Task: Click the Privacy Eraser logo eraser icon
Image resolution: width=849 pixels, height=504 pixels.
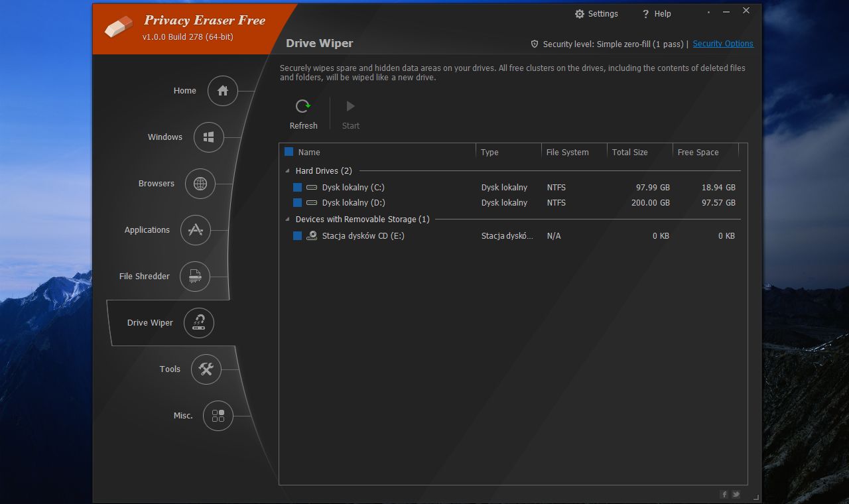Action: 119,27
